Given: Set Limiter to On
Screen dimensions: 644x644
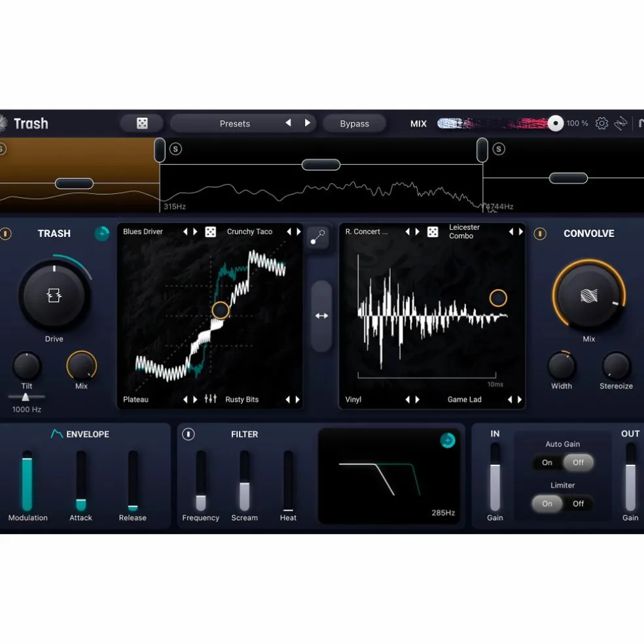Looking at the screenshot, I should [547, 503].
